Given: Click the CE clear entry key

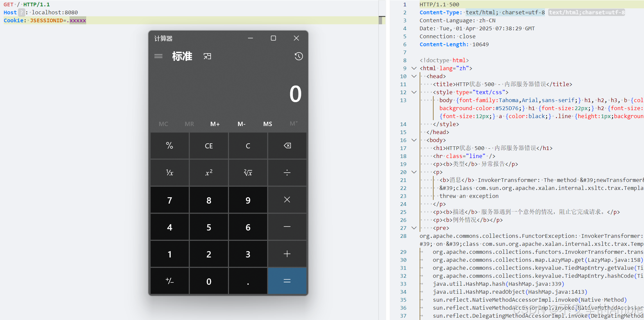Looking at the screenshot, I should click(209, 146).
